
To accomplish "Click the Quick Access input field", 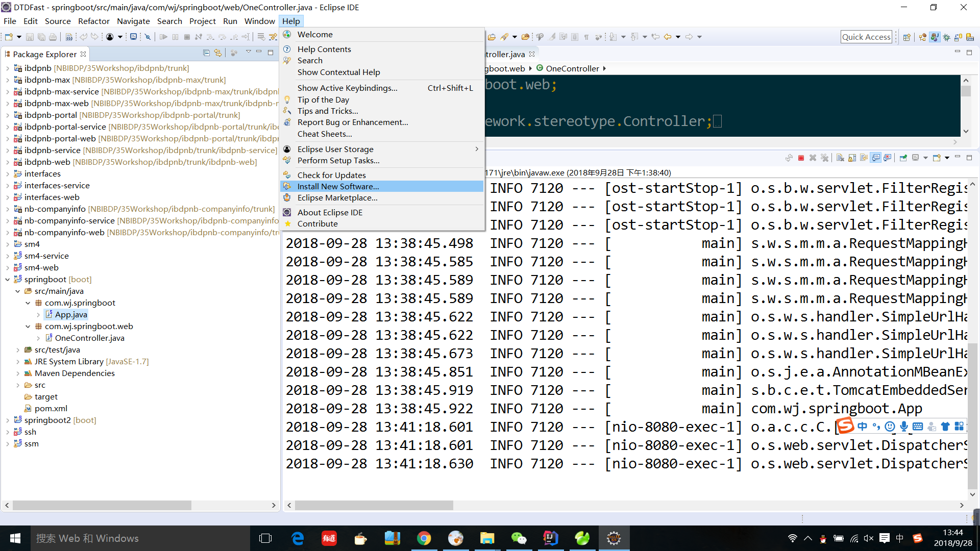I will (866, 37).
